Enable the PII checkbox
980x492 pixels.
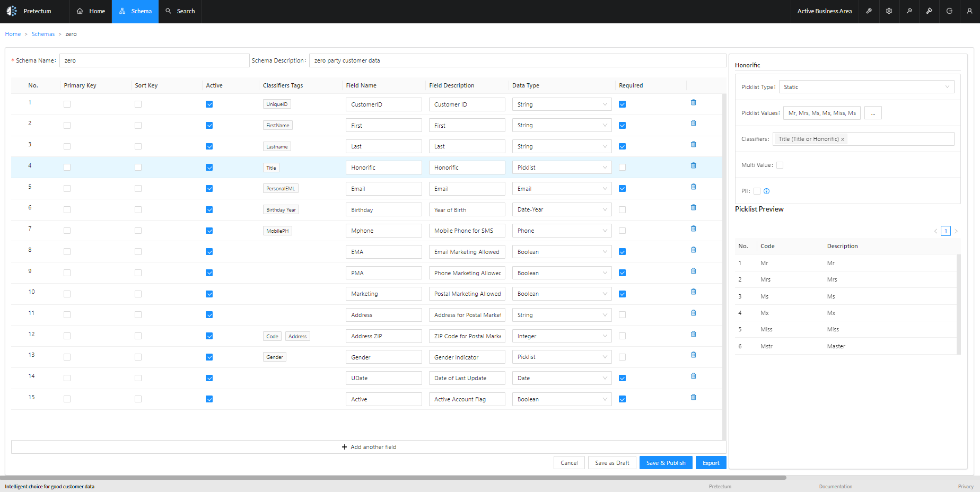point(757,191)
